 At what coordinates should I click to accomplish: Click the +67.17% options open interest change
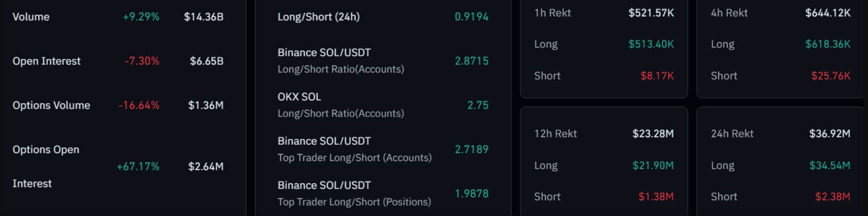[138, 167]
